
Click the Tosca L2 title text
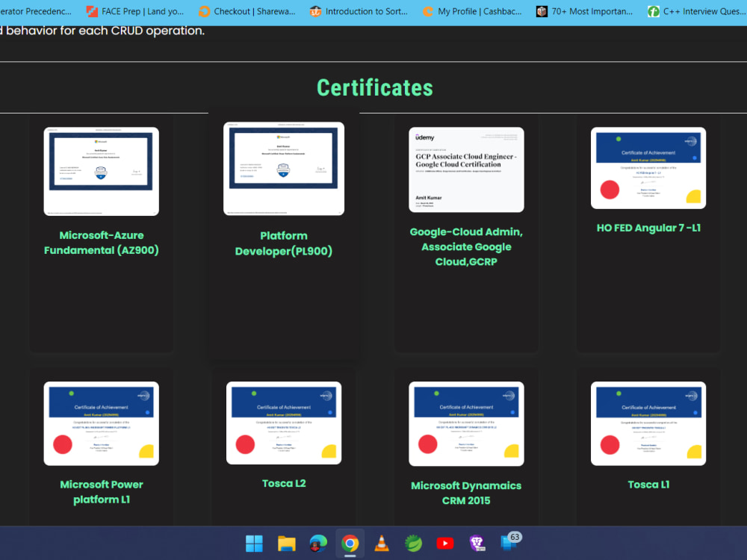click(x=284, y=483)
